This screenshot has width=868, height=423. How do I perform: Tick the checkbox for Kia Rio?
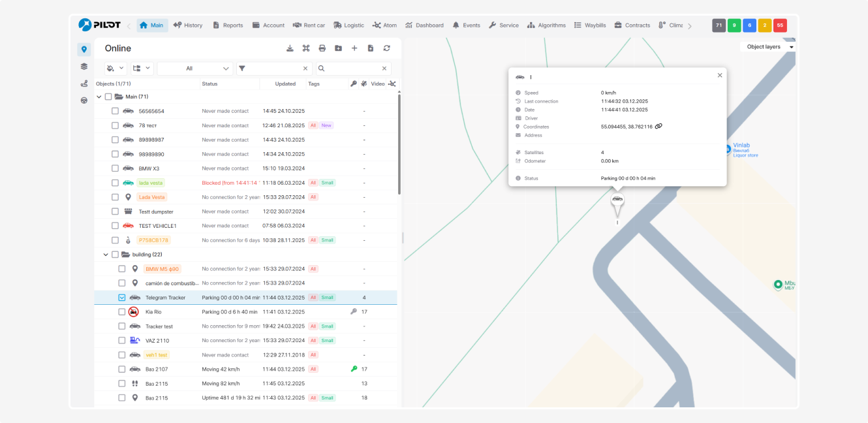tap(122, 312)
